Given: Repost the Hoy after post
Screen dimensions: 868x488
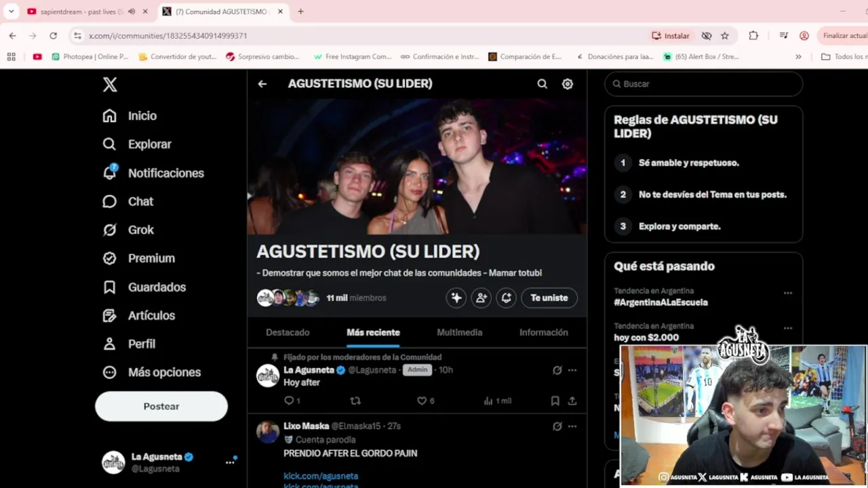Looking at the screenshot, I should tap(355, 401).
